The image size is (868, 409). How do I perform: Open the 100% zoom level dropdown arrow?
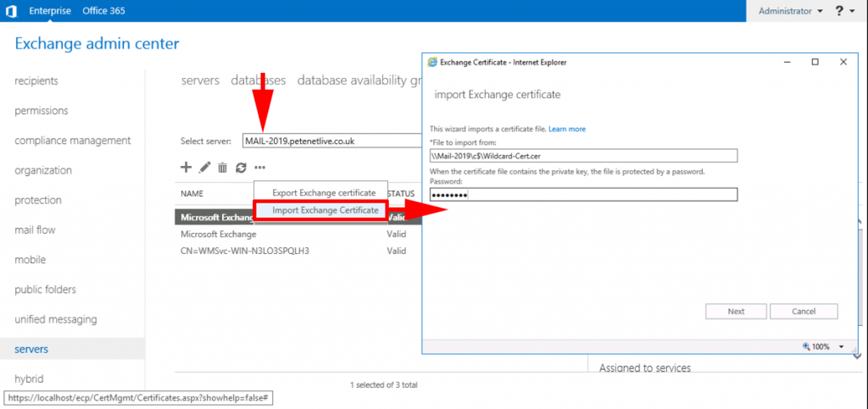(x=841, y=346)
